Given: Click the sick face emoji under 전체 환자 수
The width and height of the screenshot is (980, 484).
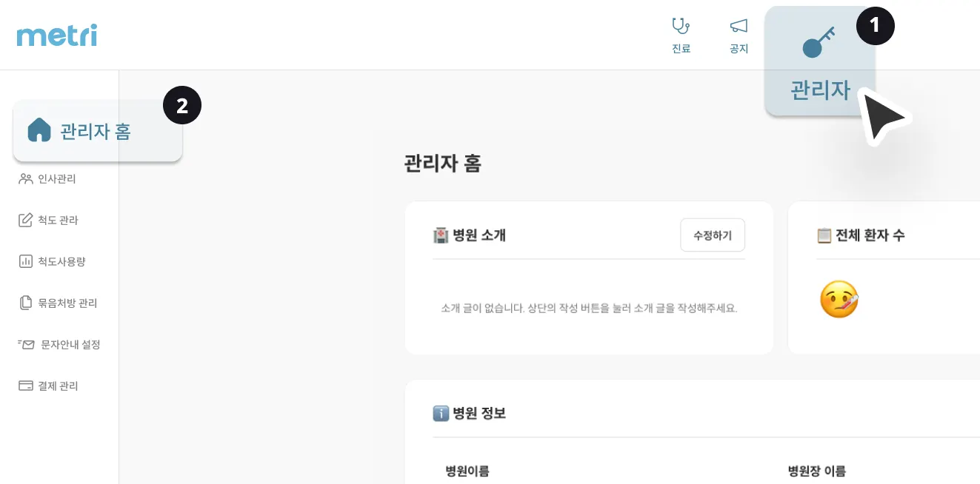Looking at the screenshot, I should [839, 300].
